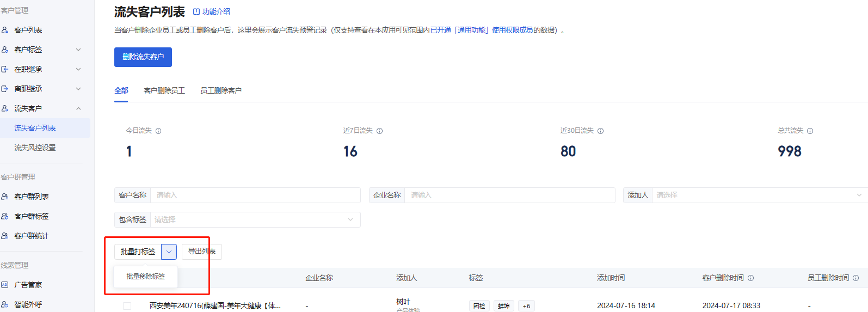
Task: Click the 在职继承 sidebar icon
Action: tap(5, 69)
